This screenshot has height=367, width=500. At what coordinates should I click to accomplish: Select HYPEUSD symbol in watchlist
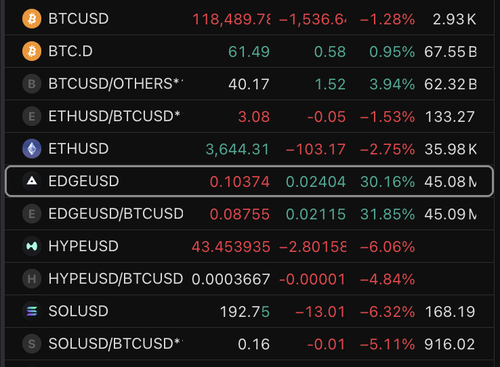pos(83,246)
